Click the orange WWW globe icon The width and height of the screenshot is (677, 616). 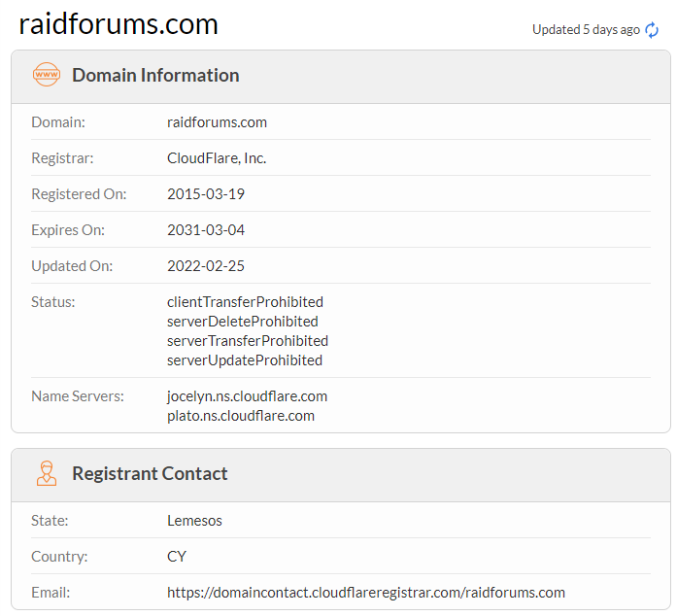point(46,75)
